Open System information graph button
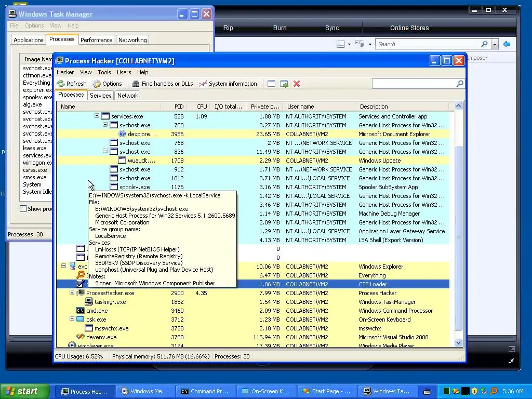Image resolution: width=532 pixels, height=399 pixels. coord(228,84)
